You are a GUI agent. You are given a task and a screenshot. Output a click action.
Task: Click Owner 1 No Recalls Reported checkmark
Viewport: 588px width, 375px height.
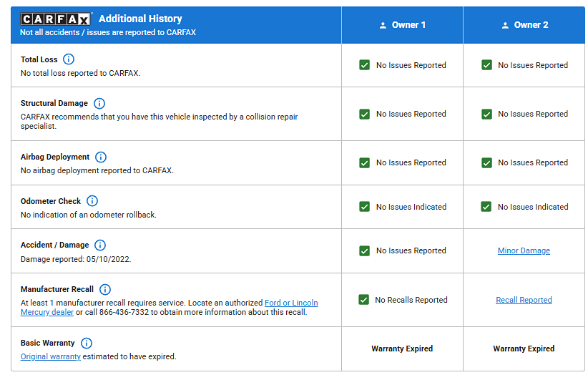pos(364,300)
